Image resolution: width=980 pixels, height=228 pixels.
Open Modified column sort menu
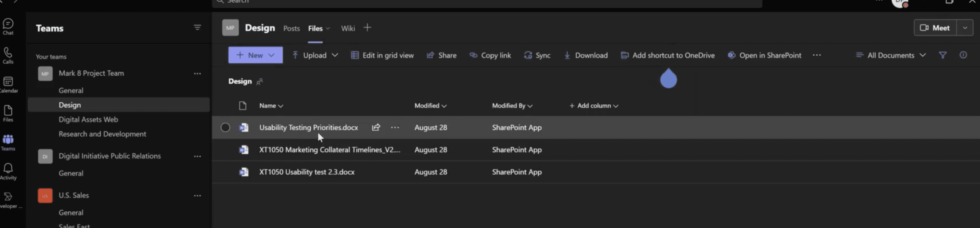(430, 106)
